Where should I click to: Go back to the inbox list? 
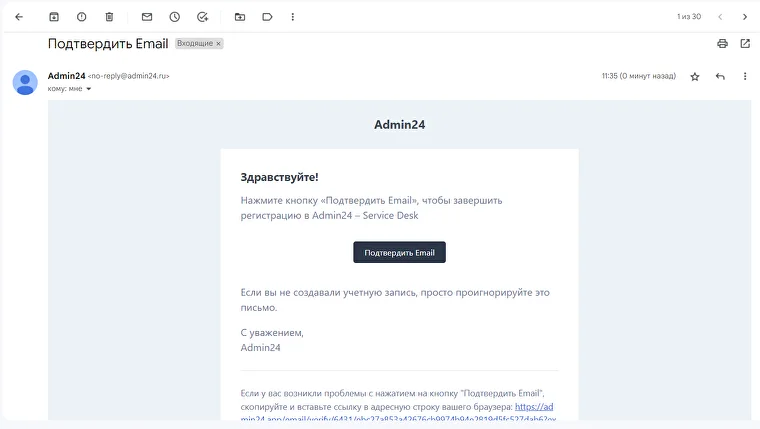pyautogui.click(x=19, y=17)
